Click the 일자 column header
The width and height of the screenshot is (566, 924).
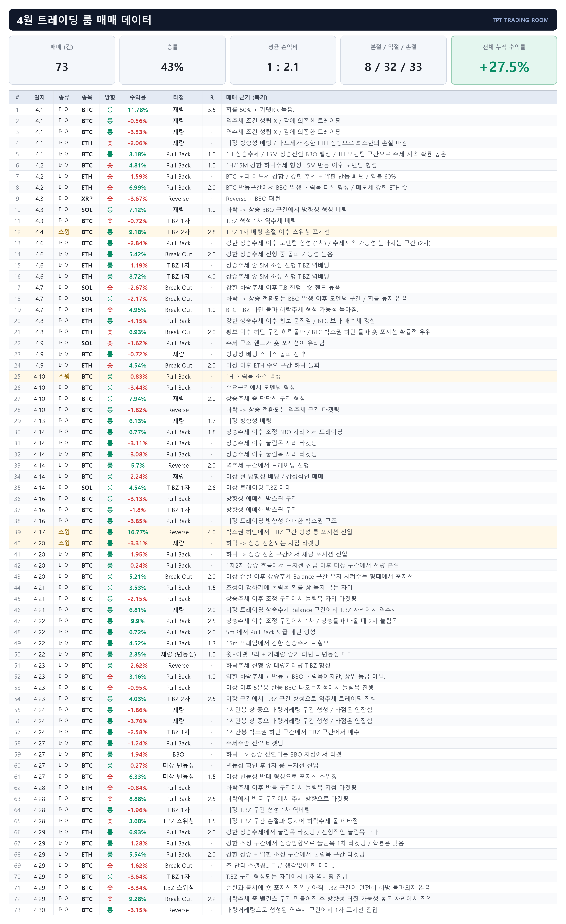(39, 97)
